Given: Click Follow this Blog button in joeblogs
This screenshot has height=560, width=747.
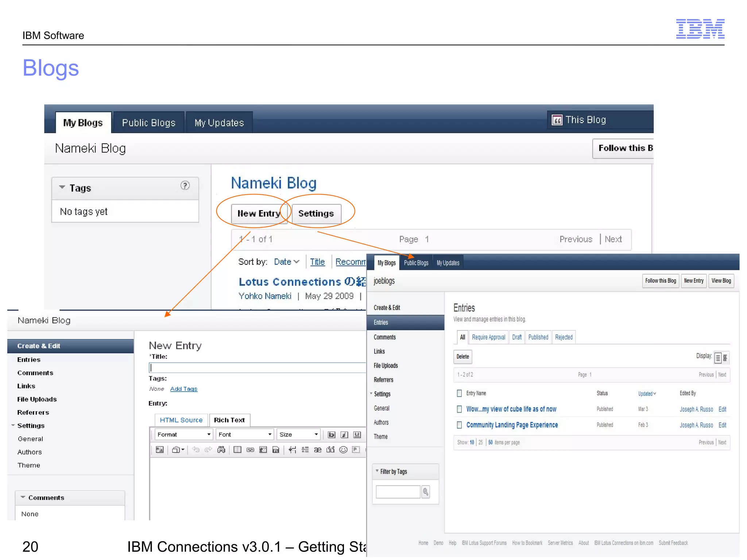Looking at the screenshot, I should (x=661, y=281).
